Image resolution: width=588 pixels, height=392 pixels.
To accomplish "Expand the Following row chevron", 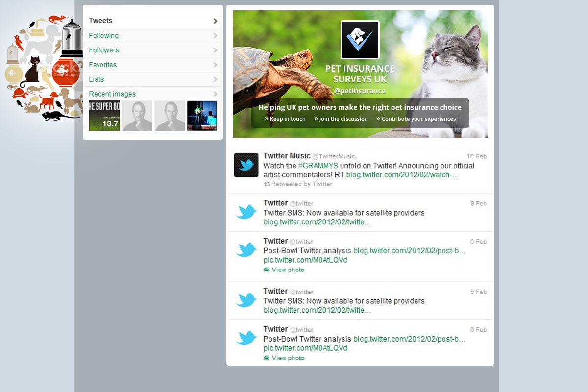I will pyautogui.click(x=215, y=35).
